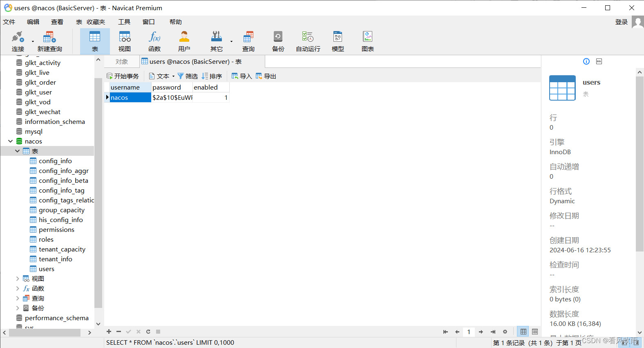644x348 pixels.
Task: Click the New Query (新建查询) icon
Action: coord(49,41)
